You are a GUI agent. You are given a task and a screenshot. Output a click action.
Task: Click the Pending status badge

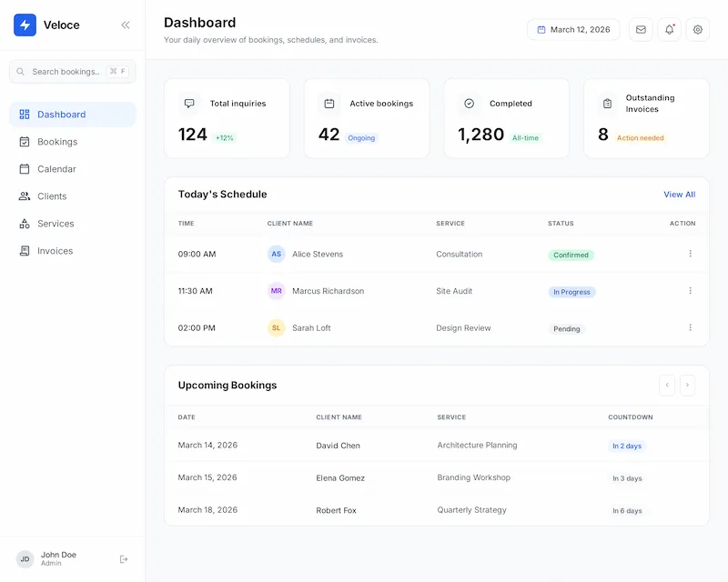566,328
